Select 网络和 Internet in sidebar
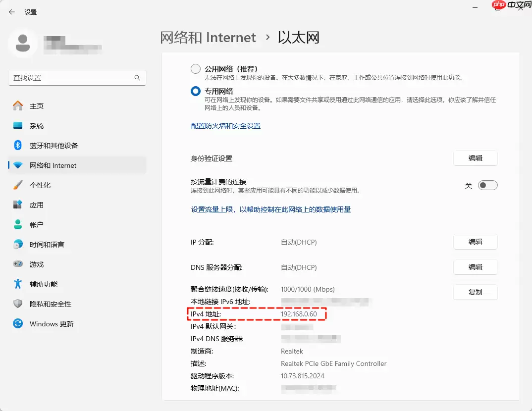Image resolution: width=532 pixels, height=411 pixels. pyautogui.click(x=77, y=165)
